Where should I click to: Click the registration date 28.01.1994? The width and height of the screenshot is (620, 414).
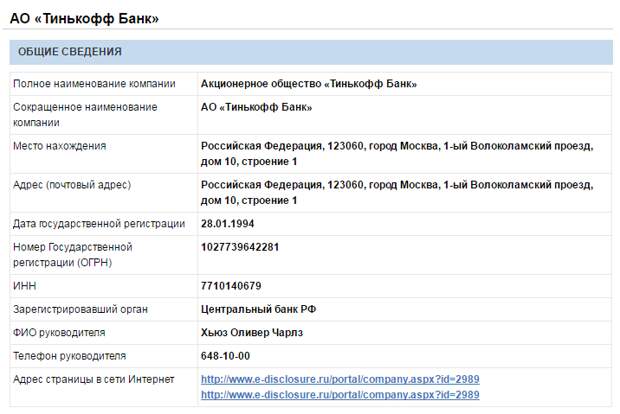pyautogui.click(x=227, y=224)
